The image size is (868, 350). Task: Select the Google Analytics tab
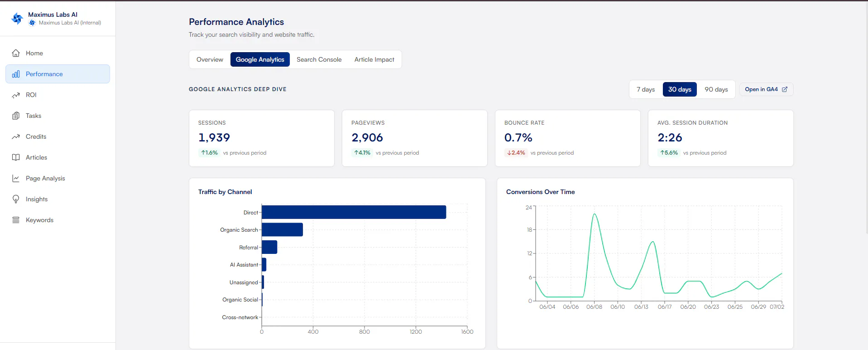(x=260, y=59)
